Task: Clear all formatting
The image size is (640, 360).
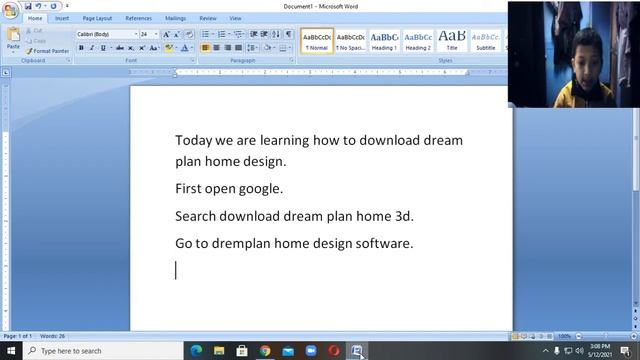Action: [x=189, y=34]
